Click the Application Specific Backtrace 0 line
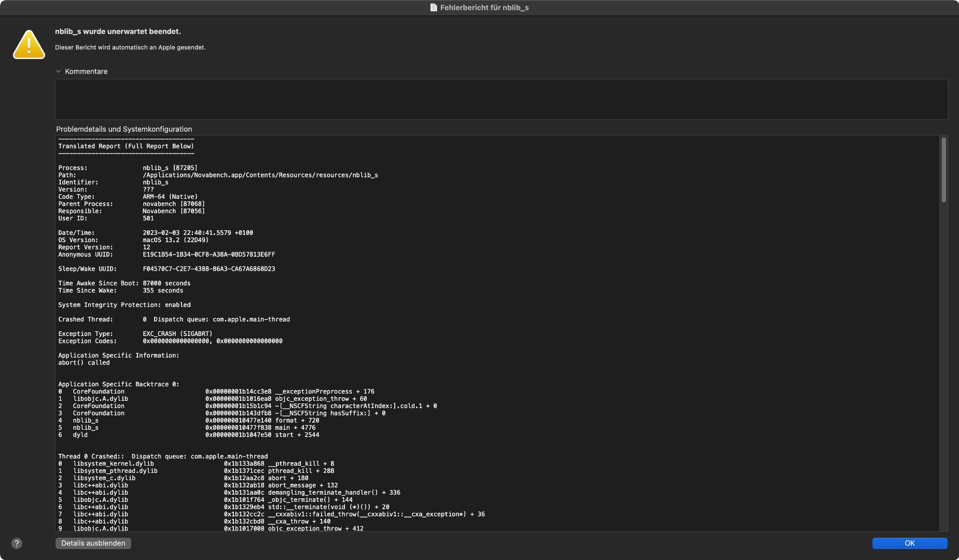Screen dimensions: 959x560 119,384
